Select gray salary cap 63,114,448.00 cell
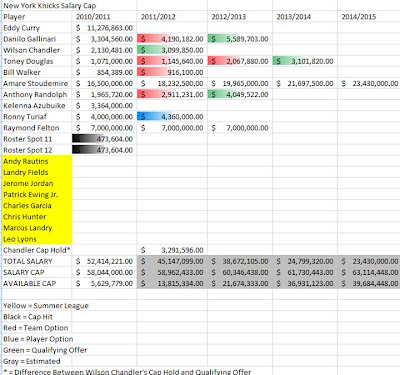 [x=369, y=272]
